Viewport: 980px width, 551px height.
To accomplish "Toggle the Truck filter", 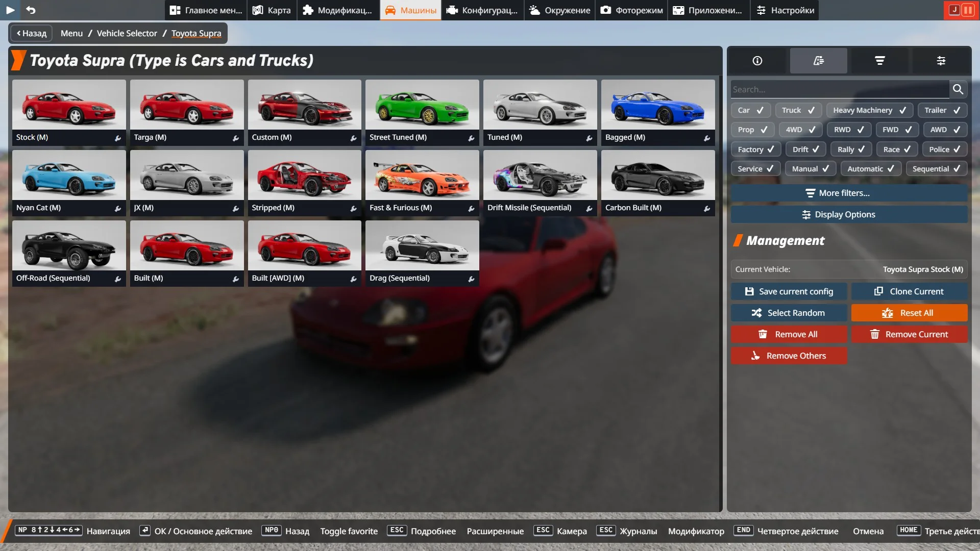I will [798, 110].
